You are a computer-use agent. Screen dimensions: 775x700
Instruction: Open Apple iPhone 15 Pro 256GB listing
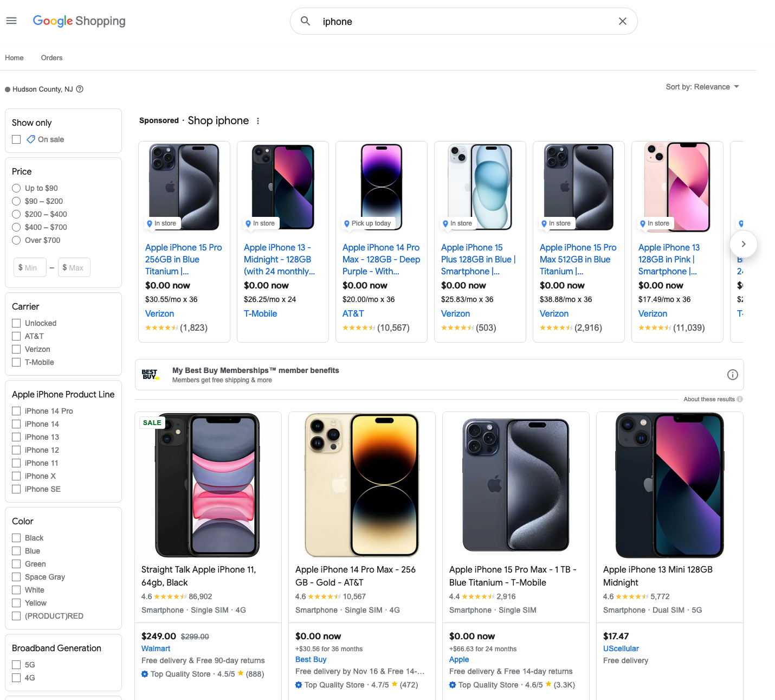tap(184, 259)
